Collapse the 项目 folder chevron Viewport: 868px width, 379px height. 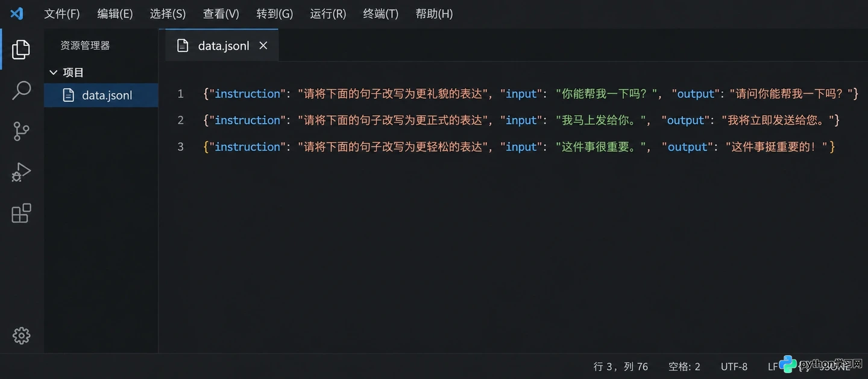coord(53,72)
